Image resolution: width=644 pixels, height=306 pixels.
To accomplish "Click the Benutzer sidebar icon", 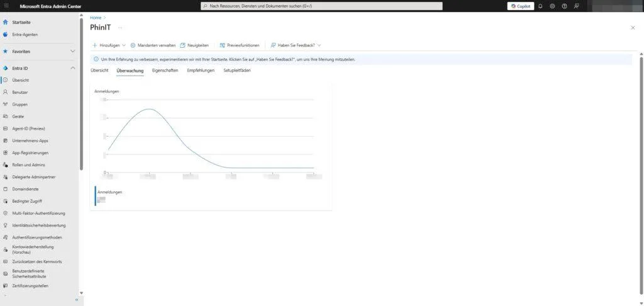I will (x=6, y=92).
